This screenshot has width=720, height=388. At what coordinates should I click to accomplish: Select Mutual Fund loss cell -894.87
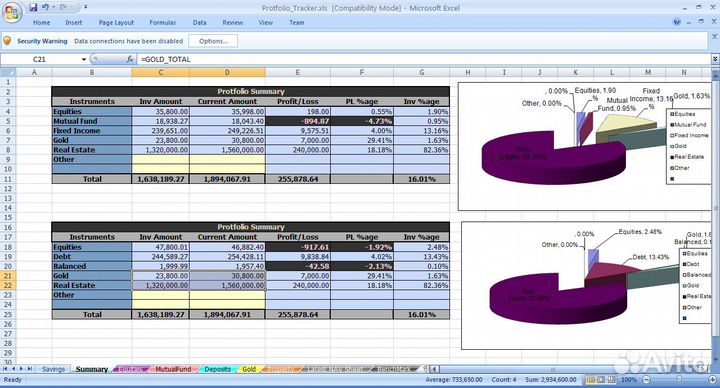point(298,121)
